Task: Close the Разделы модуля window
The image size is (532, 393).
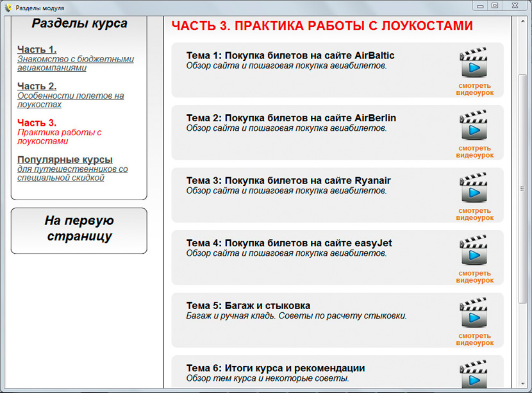Action: (x=515, y=6)
